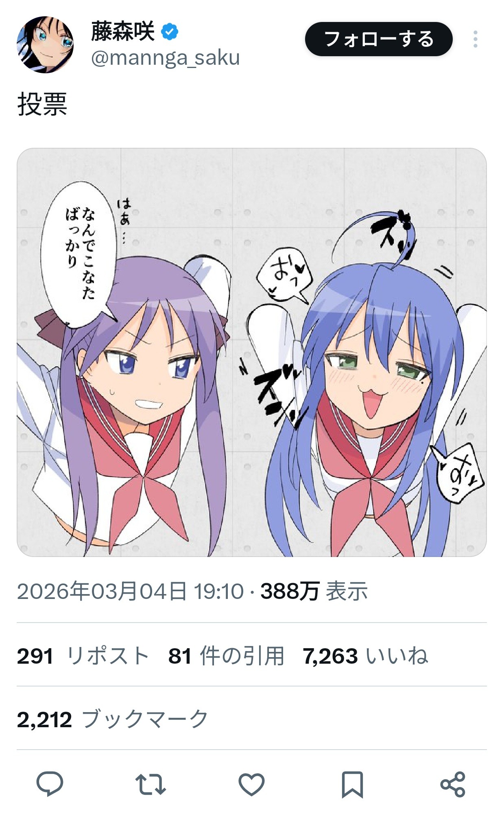Open the 2,212 ブックマーク count
The width and height of the screenshot is (504, 818).
click(113, 719)
